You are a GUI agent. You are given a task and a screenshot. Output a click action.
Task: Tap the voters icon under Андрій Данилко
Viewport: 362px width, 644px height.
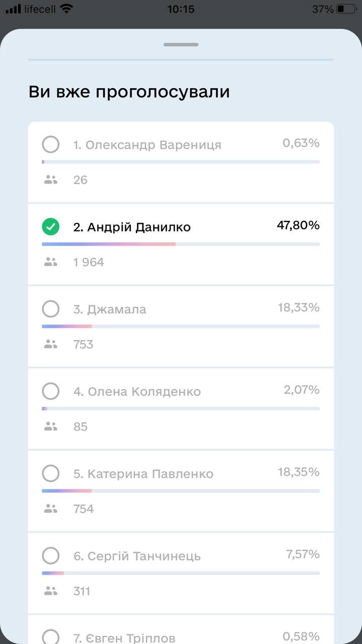coord(51,262)
